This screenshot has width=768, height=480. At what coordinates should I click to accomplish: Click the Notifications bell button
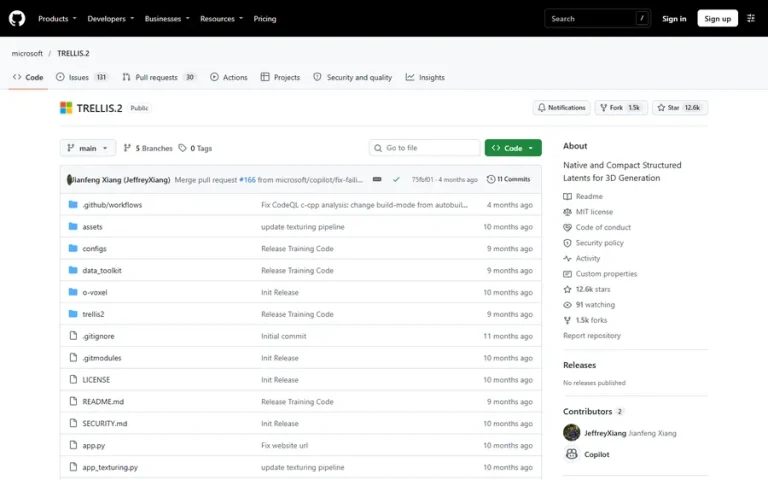click(x=561, y=108)
